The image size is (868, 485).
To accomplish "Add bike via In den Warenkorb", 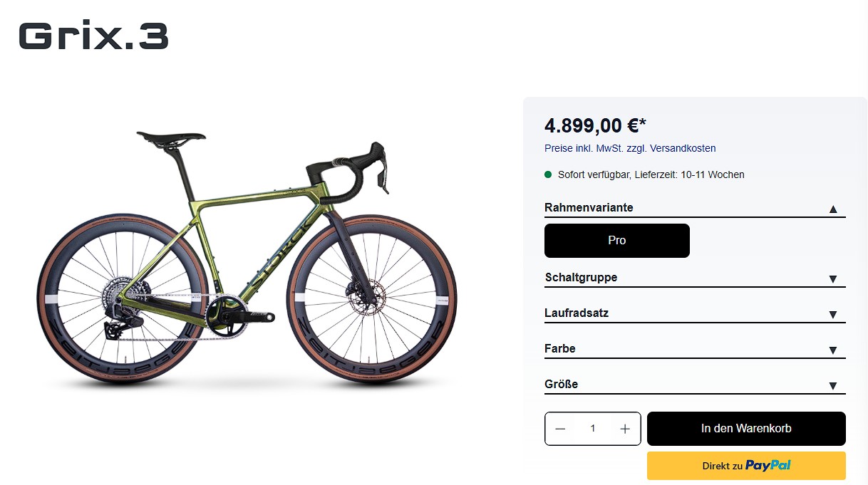I will click(x=745, y=429).
